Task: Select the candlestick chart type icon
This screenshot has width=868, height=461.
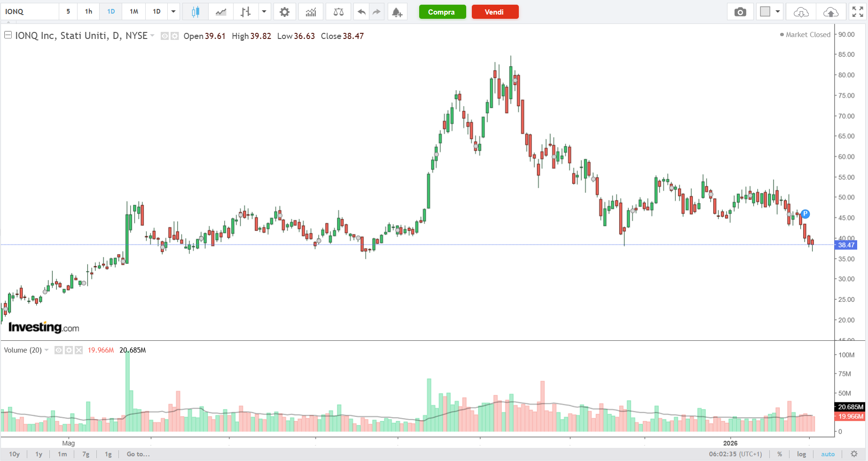Action: click(195, 12)
